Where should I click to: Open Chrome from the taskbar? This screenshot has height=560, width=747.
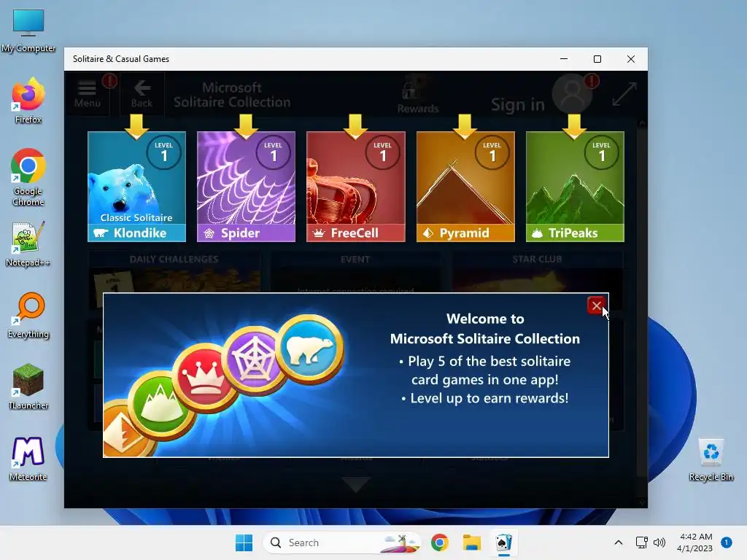(440, 542)
